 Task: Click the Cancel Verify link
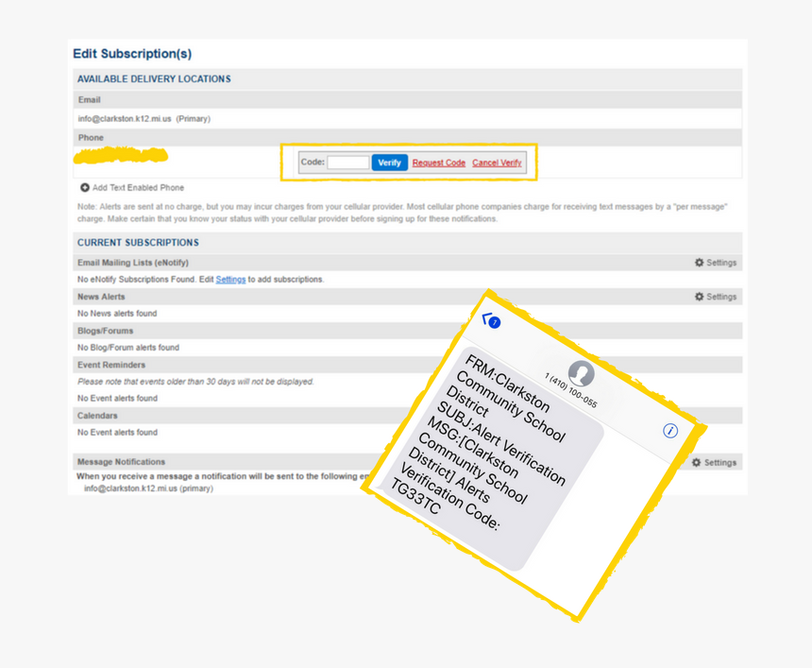[497, 163]
